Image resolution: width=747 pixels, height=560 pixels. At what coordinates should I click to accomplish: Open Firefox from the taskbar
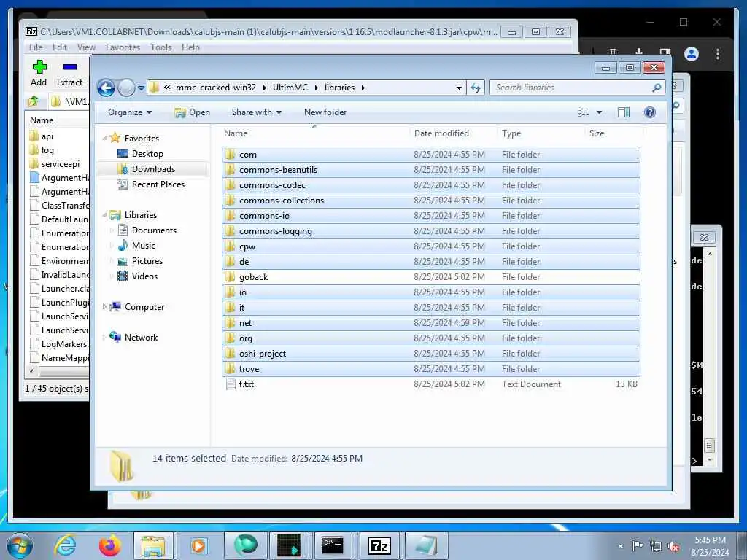pos(109,545)
